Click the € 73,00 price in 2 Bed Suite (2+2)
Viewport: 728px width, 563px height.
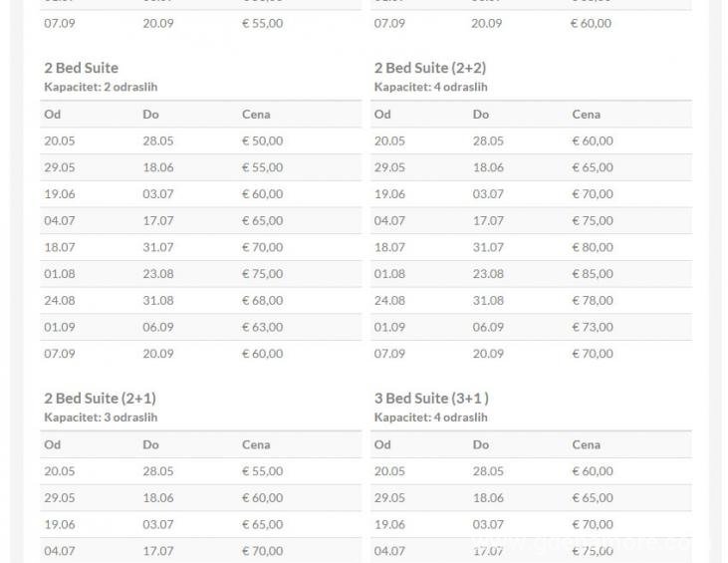click(x=593, y=327)
